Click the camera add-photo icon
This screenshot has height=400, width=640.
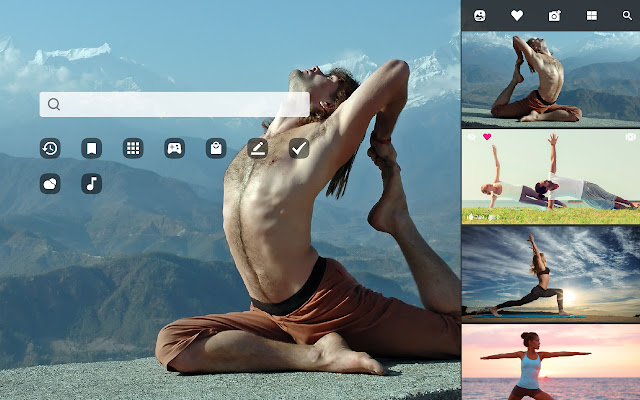tap(554, 16)
